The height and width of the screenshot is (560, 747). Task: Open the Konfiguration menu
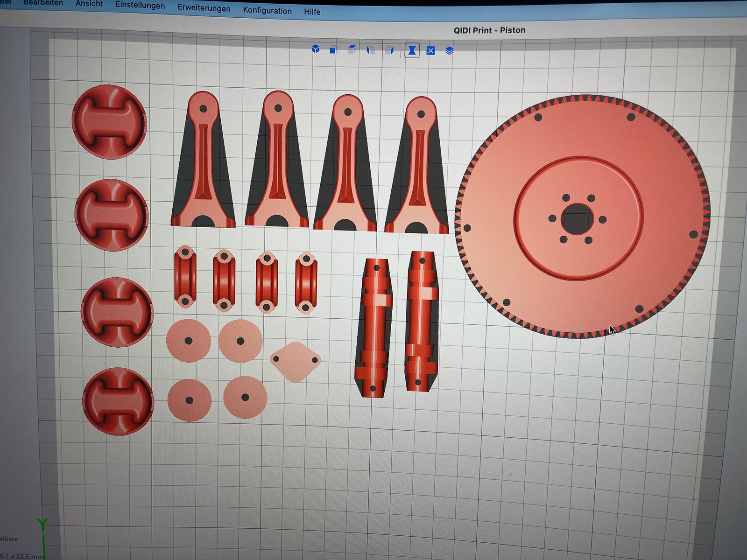click(x=267, y=10)
